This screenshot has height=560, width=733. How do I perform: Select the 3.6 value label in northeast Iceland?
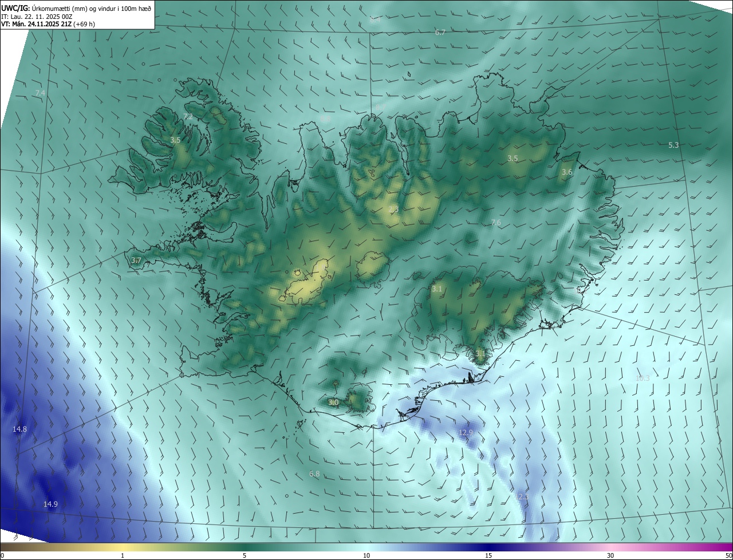pos(567,172)
